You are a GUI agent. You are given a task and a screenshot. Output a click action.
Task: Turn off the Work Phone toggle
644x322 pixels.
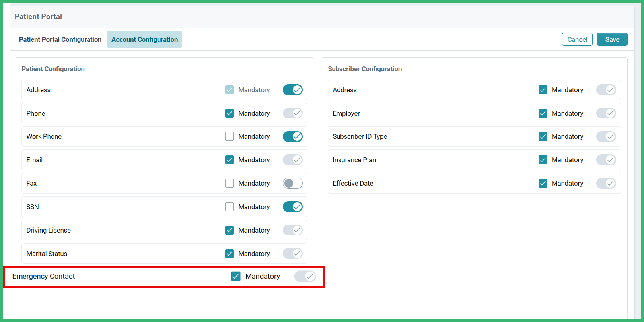[292, 136]
